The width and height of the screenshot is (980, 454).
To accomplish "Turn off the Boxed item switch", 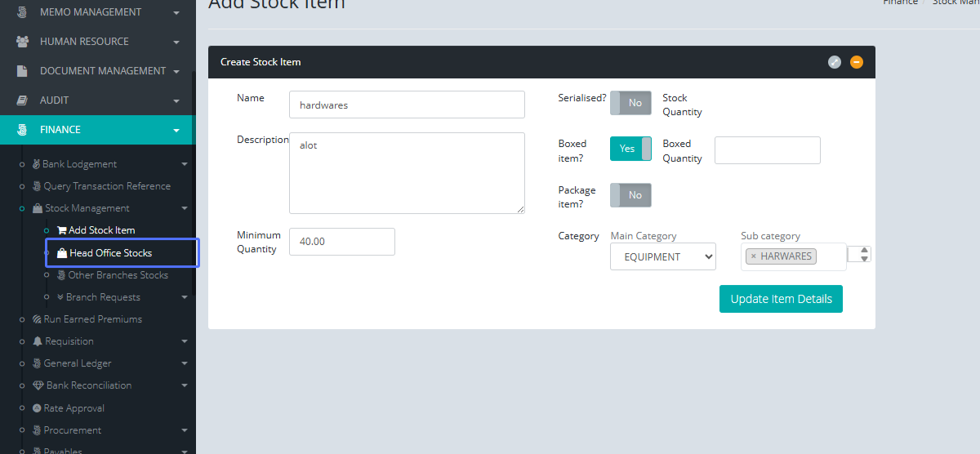I will click(x=630, y=149).
